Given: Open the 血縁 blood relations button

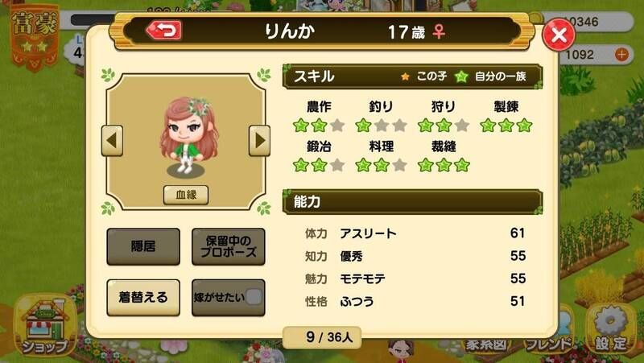Looking at the screenshot, I should click(186, 195).
